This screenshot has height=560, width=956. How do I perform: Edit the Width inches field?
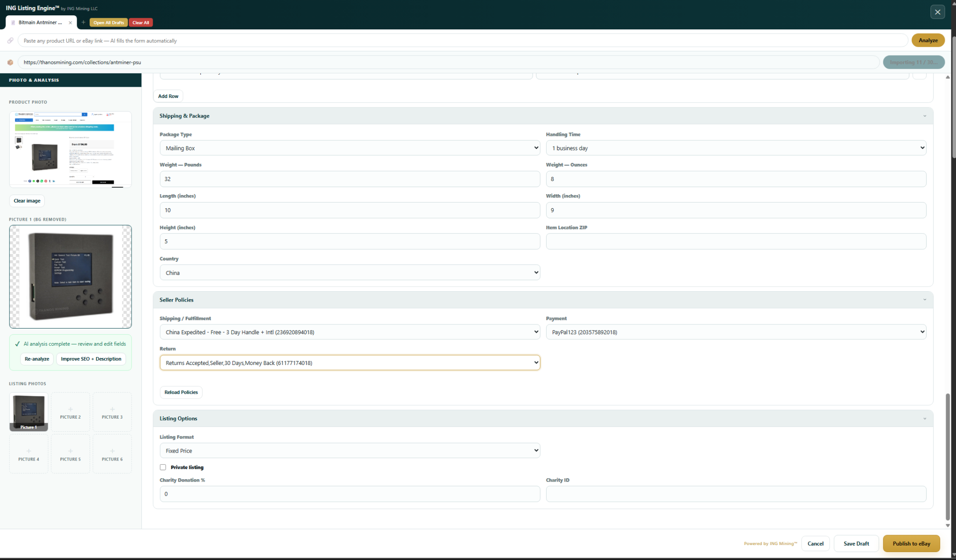pos(736,210)
